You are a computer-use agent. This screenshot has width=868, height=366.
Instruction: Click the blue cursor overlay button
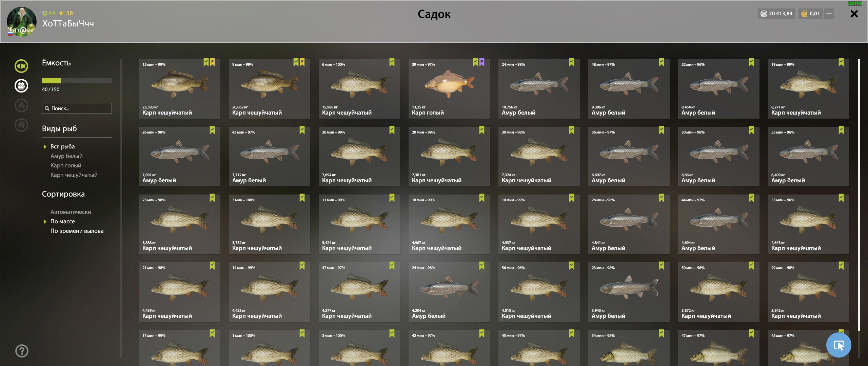coord(839,345)
